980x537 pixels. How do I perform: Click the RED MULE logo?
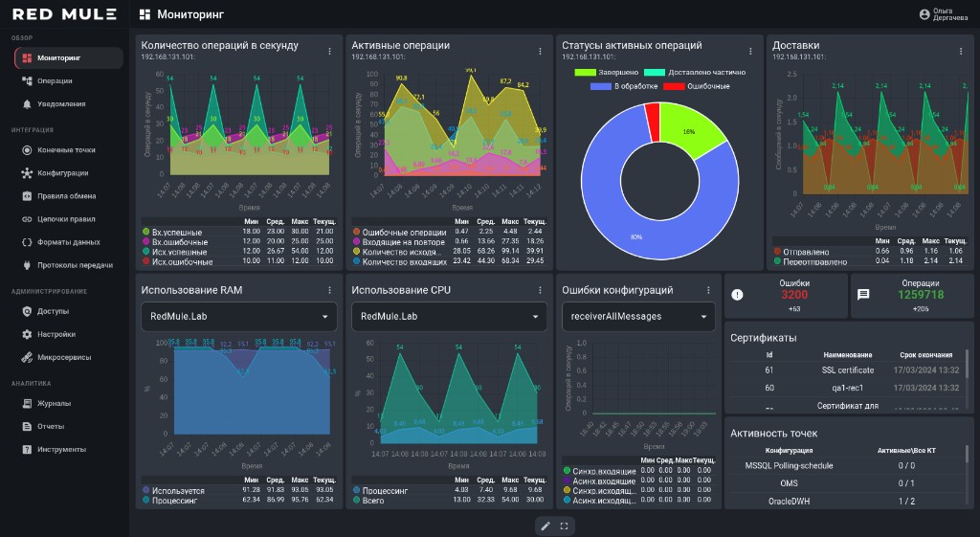pos(64,14)
